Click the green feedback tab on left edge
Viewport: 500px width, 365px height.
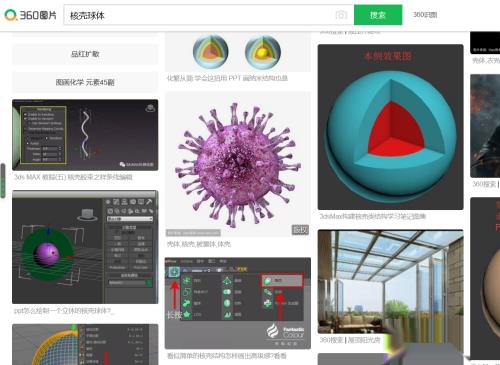pos(3,181)
